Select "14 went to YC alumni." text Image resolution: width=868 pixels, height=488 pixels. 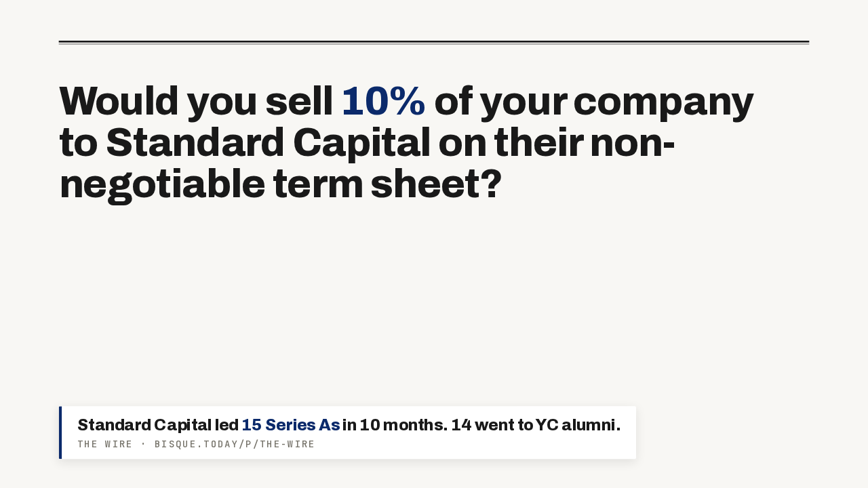click(536, 425)
